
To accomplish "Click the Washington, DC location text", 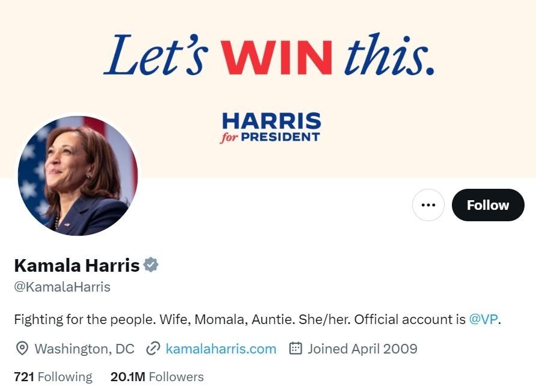I will (85, 349).
